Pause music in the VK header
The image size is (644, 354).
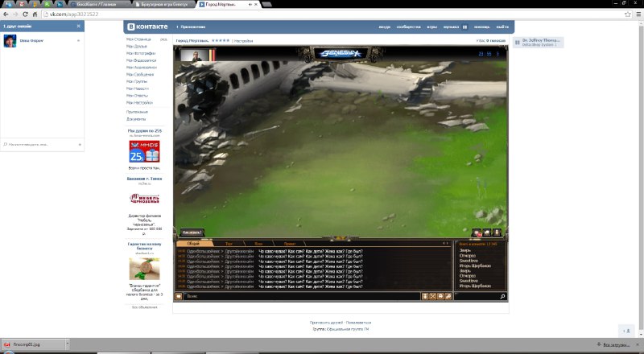[465, 27]
